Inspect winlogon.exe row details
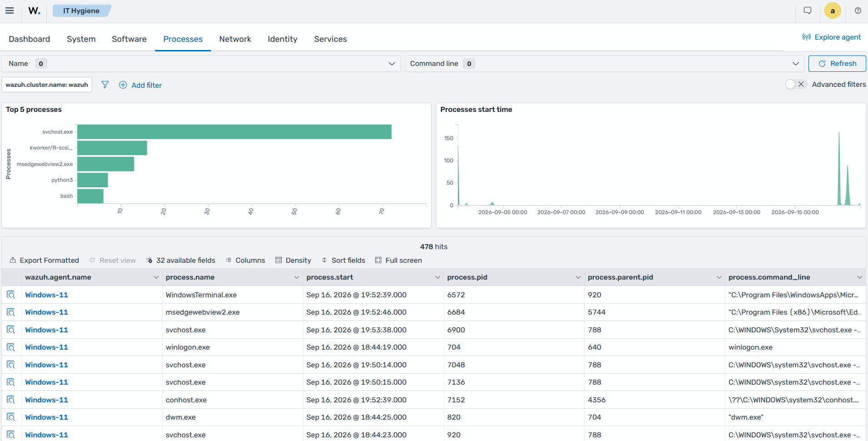The image size is (868, 441). [x=11, y=347]
